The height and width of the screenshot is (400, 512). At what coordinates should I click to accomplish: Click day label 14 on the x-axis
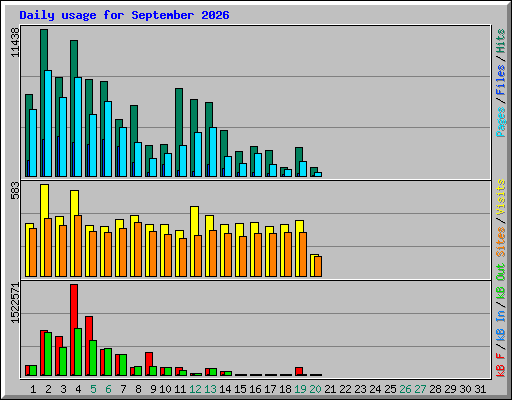(225, 389)
